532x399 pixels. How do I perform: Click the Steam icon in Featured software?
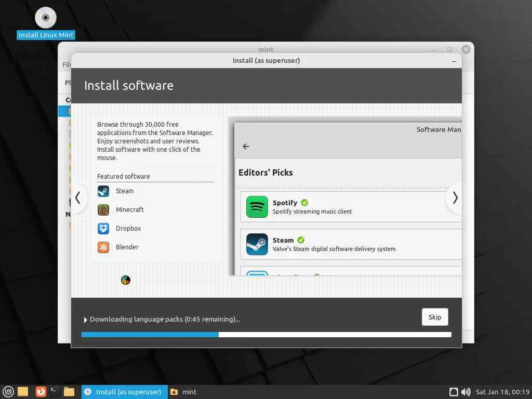click(x=103, y=191)
